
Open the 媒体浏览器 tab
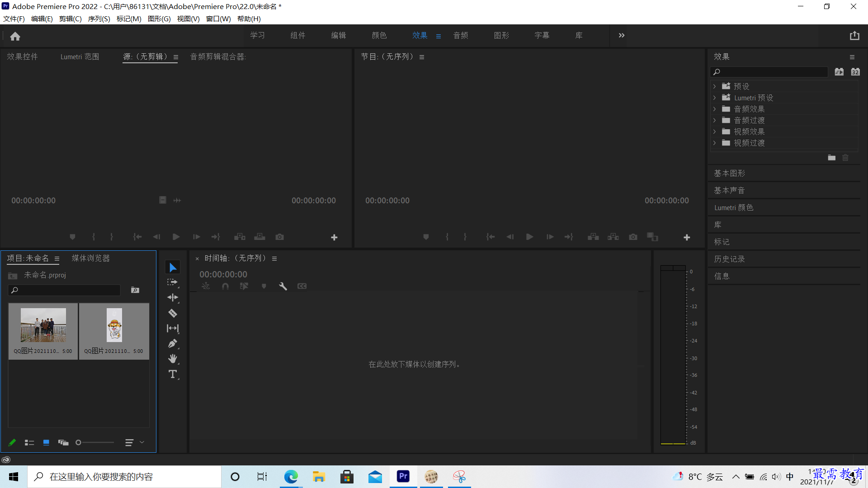(x=91, y=258)
